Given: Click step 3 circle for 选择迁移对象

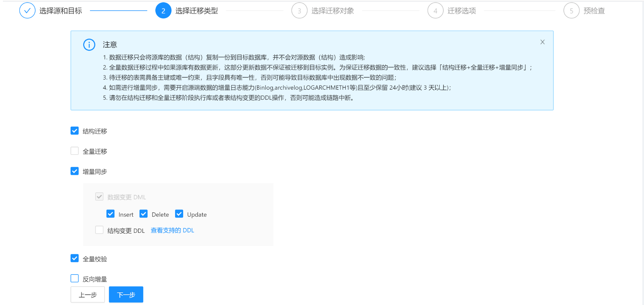Looking at the screenshot, I should pos(299,11).
